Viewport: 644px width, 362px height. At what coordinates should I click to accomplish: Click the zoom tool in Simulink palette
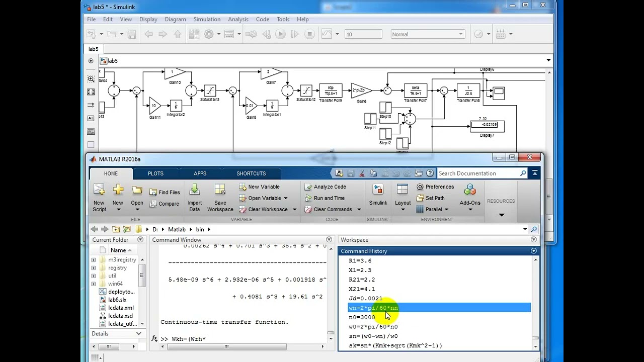coord(91,79)
